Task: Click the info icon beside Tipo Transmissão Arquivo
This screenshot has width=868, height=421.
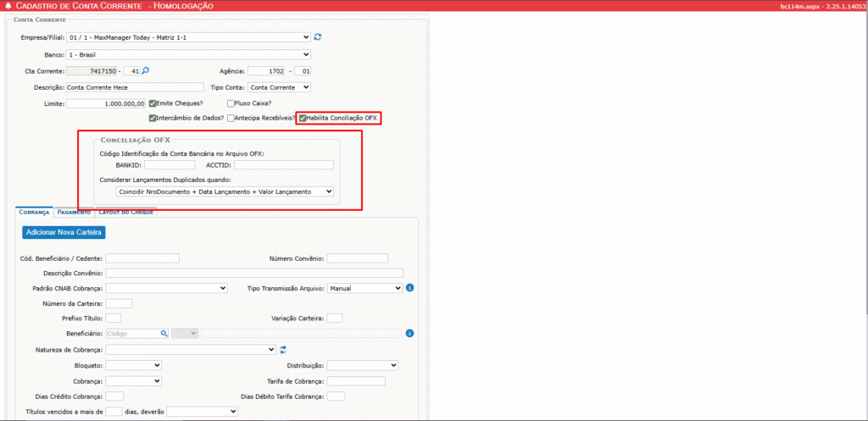Action: coord(409,288)
